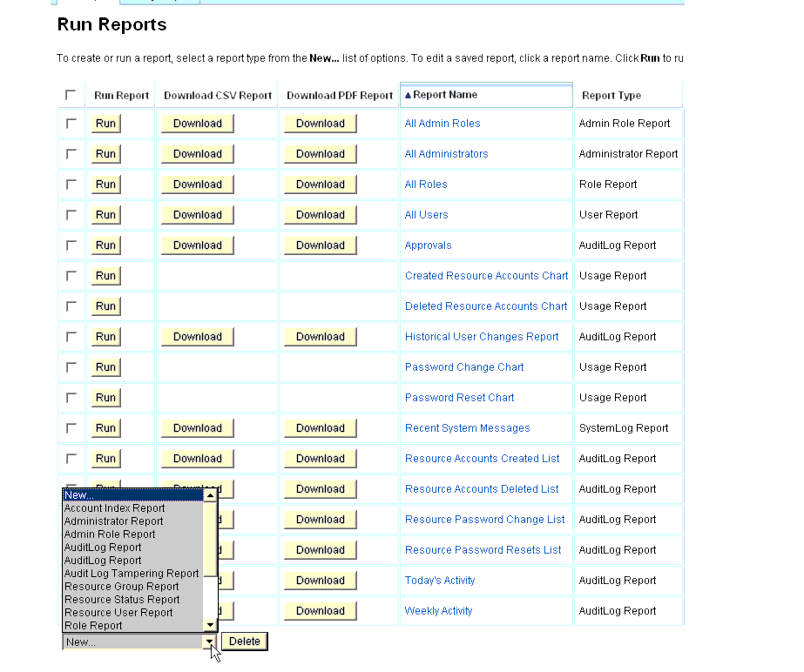Run the All Users report
This screenshot has height=672, width=804.
pyautogui.click(x=105, y=215)
